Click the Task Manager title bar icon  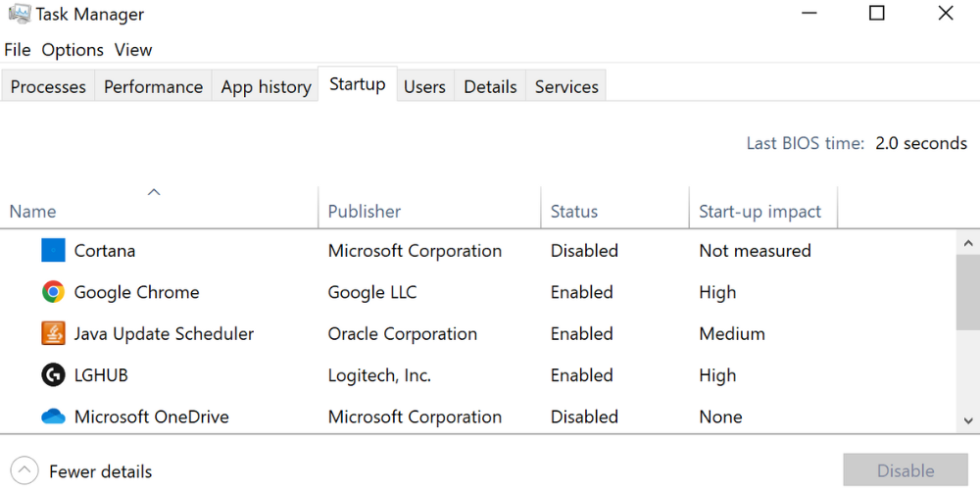19,14
